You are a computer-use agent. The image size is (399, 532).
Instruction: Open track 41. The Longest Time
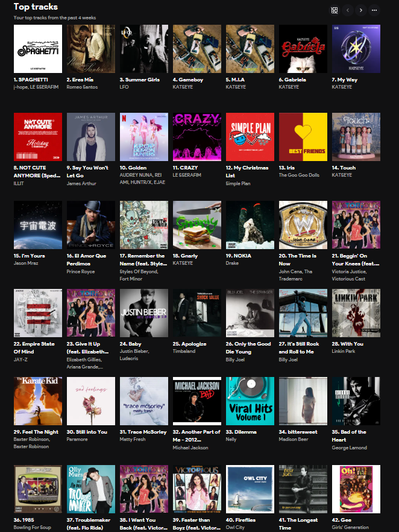coord(298,524)
